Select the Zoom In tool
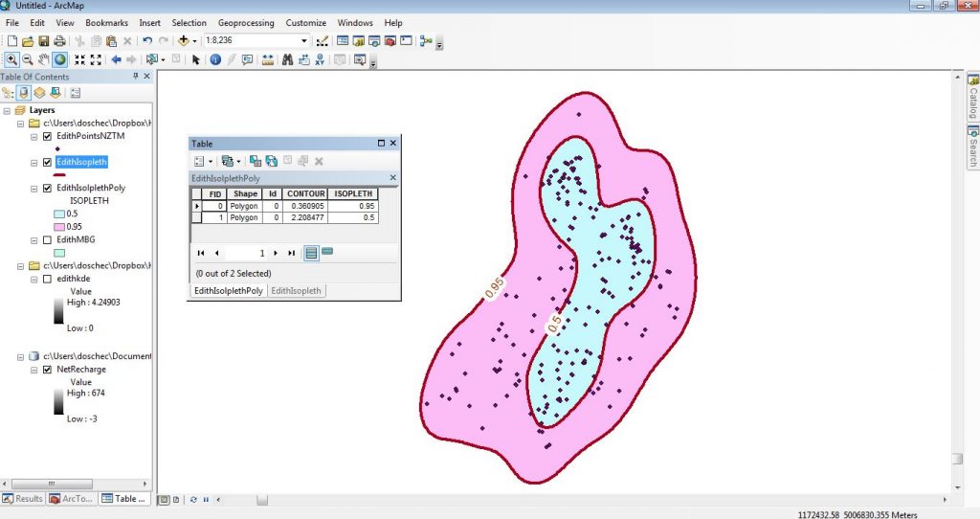Viewport: 980px width, 519px height. [11, 59]
